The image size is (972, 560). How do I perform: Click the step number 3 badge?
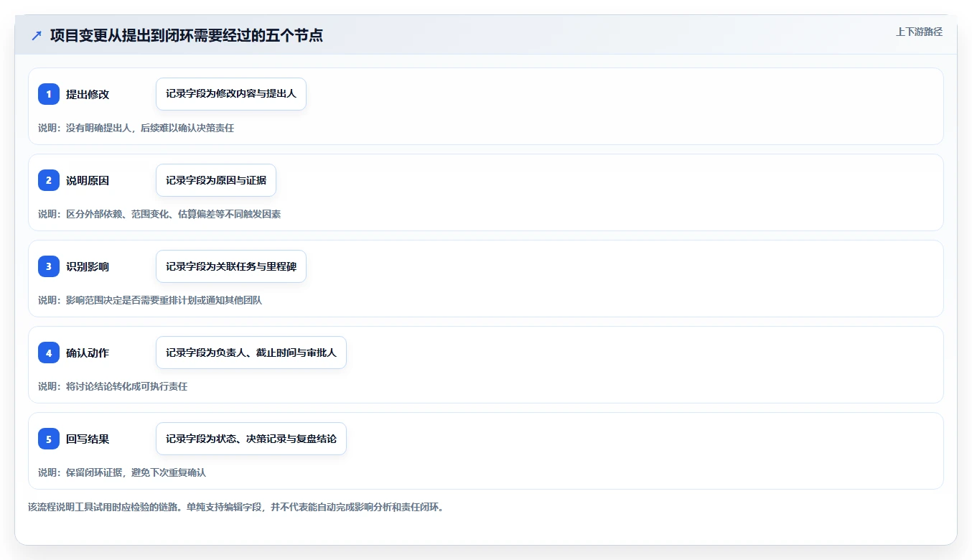(x=49, y=266)
